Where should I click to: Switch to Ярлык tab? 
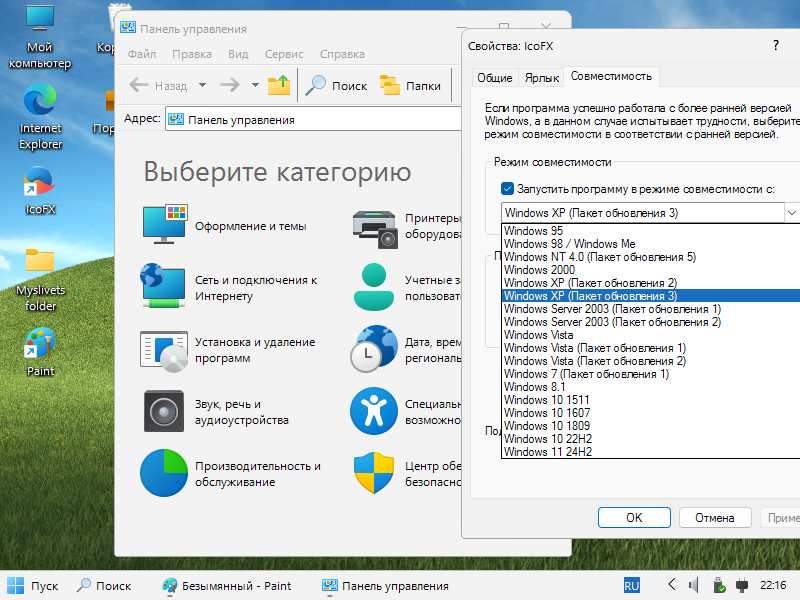click(542, 78)
